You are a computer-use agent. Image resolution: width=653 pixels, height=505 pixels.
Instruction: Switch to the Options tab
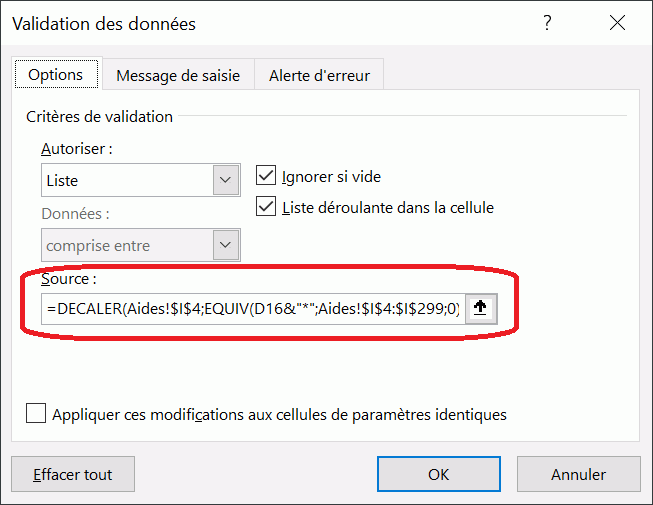56,75
